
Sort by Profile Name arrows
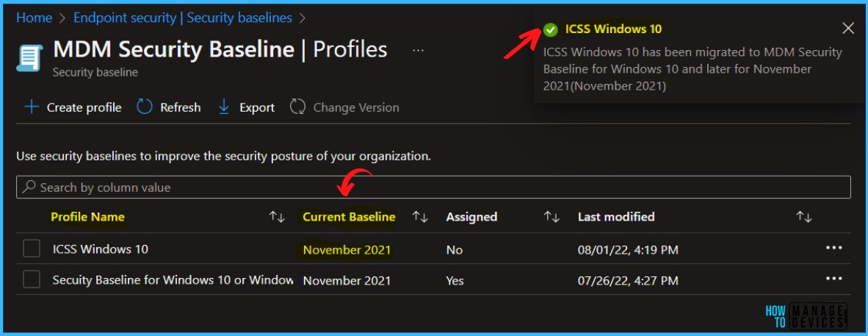[x=277, y=217]
